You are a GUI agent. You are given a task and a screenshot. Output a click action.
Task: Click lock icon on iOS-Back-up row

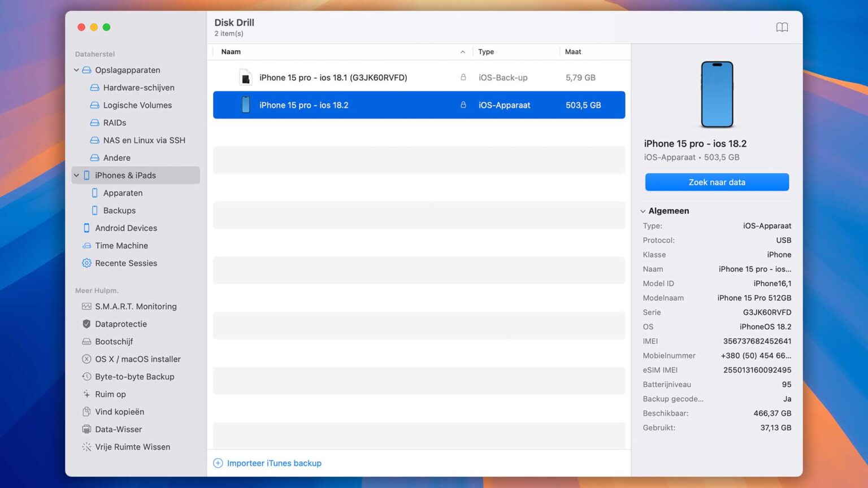click(x=463, y=77)
